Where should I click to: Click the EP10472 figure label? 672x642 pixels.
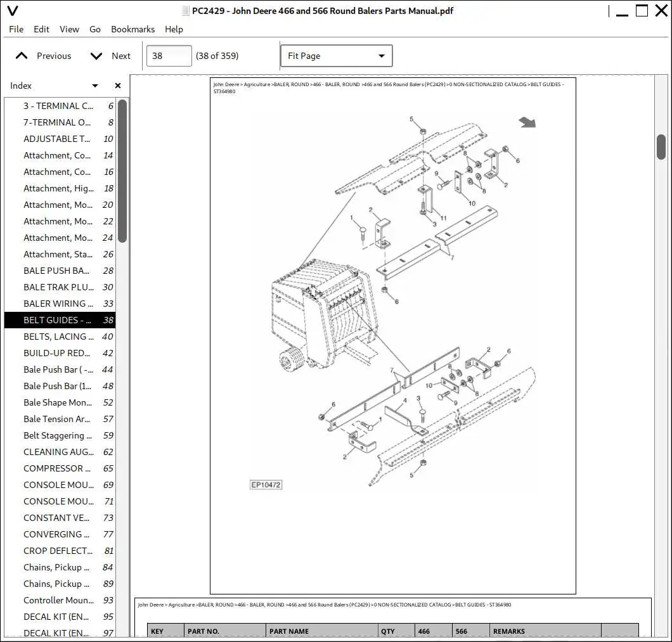coord(266,485)
